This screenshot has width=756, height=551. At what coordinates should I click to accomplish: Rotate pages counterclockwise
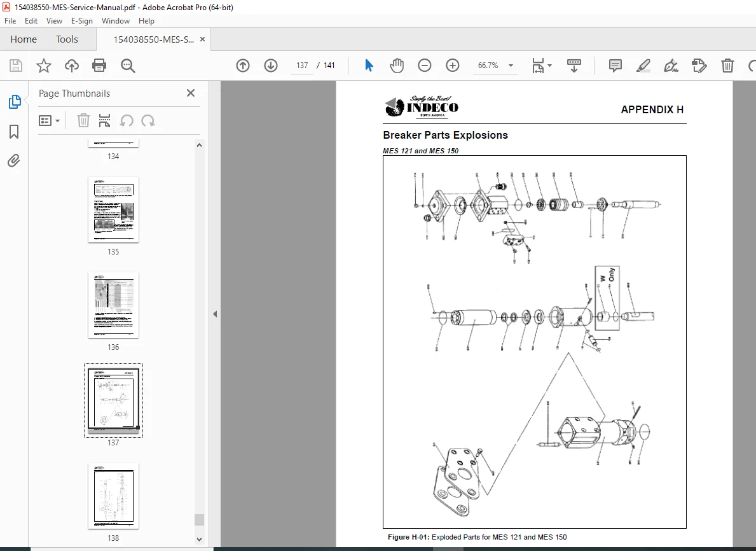pos(127,121)
